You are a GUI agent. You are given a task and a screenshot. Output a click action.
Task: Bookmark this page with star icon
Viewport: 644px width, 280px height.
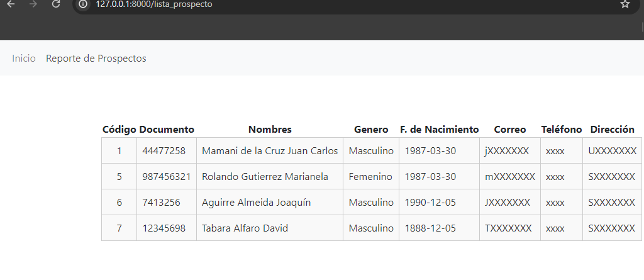click(x=625, y=4)
